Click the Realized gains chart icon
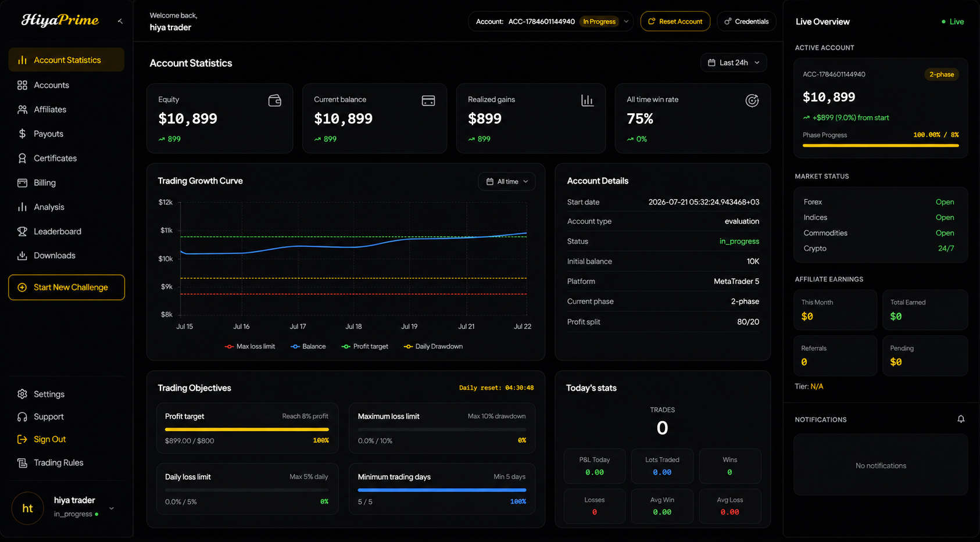The height and width of the screenshot is (542, 980). pyautogui.click(x=588, y=100)
